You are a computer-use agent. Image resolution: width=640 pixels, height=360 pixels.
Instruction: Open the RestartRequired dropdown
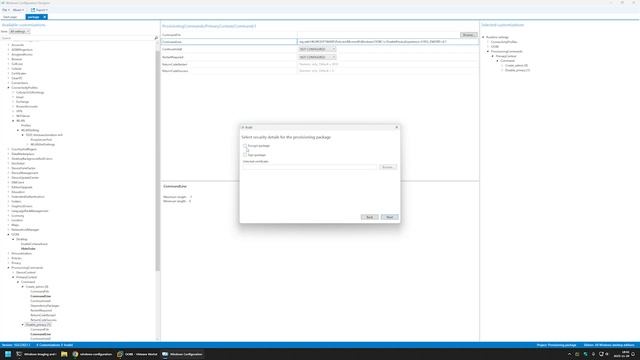tap(317, 57)
